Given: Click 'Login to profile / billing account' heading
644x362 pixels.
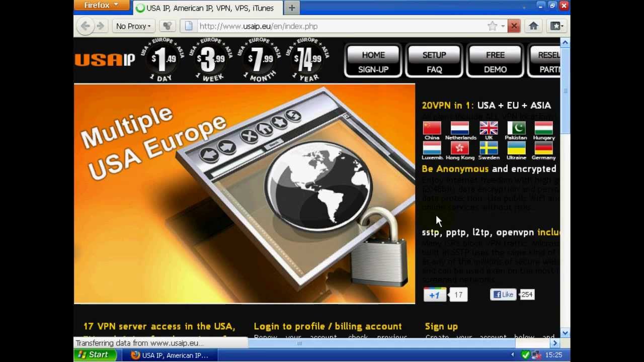Looking at the screenshot, I should [328, 326].
